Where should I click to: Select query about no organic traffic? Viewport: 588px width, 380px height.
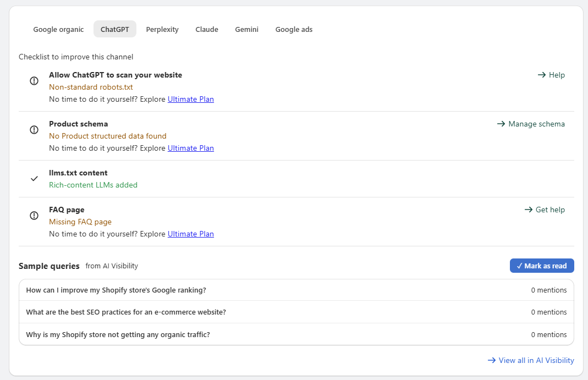pyautogui.click(x=296, y=334)
